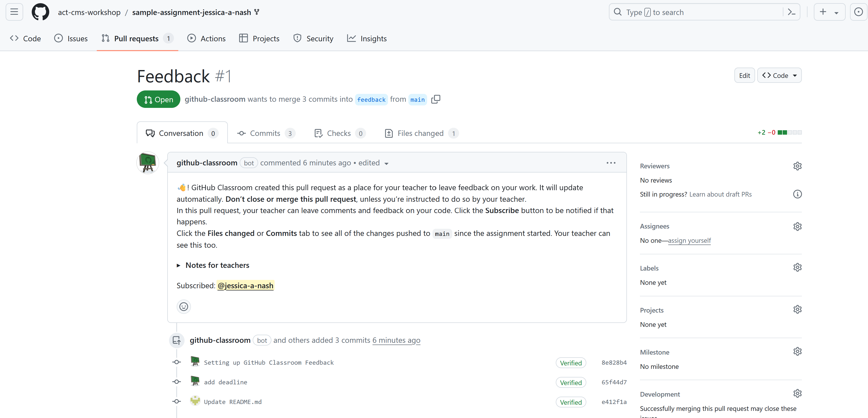The image size is (868, 418).
Task: Open Development settings gear
Action: 797,393
